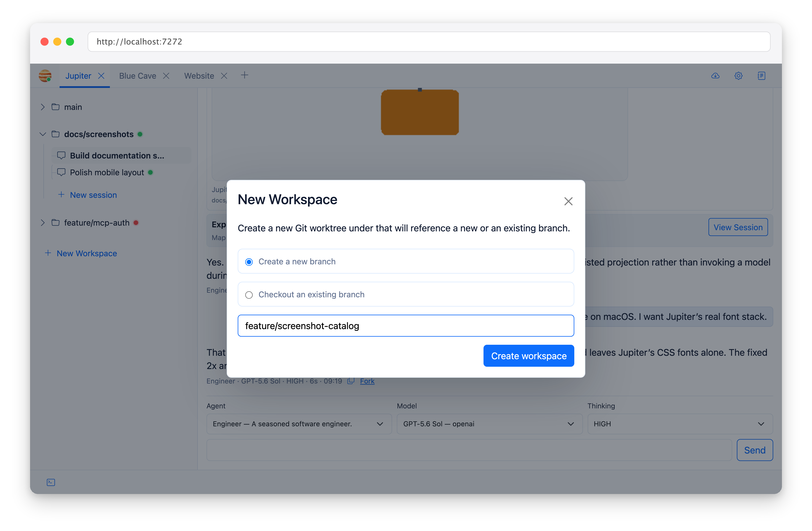Click the docs/screenshots folder icon
812x531 pixels.
tap(56, 134)
